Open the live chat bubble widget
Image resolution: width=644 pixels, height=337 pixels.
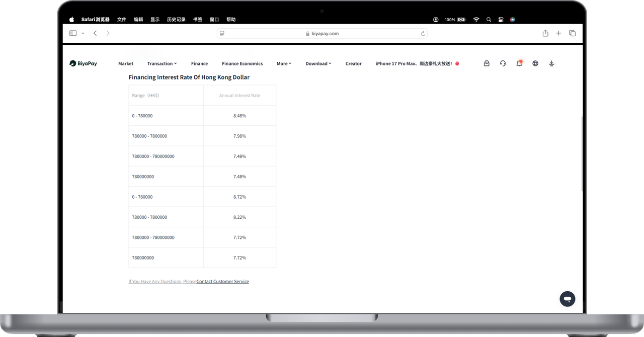click(567, 299)
